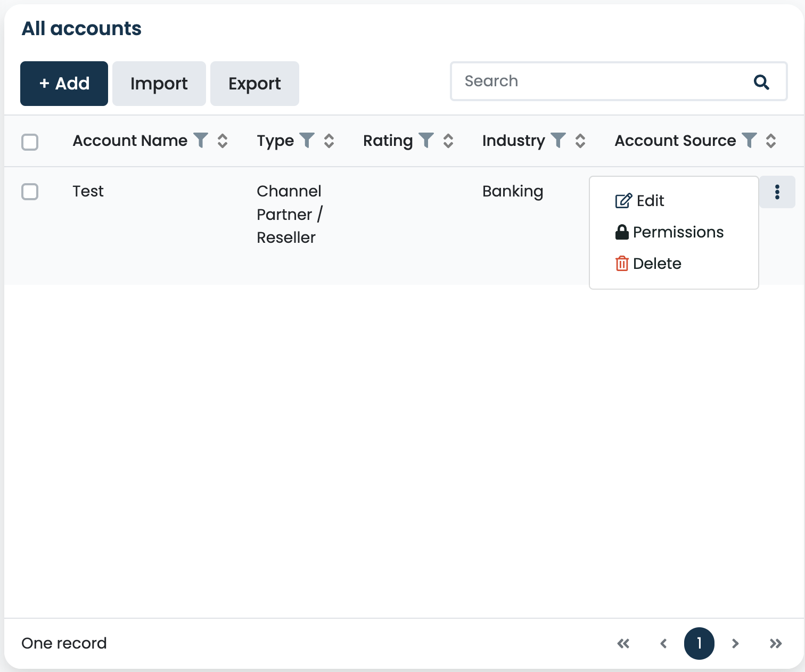This screenshot has width=805, height=672.
Task: Open Permissions from the row menu
Action: [669, 232]
